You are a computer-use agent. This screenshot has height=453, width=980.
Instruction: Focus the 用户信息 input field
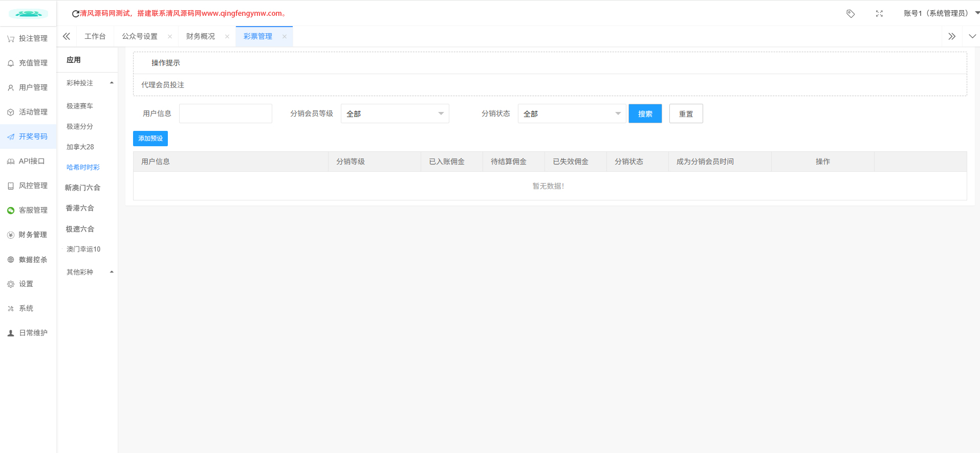click(226, 114)
